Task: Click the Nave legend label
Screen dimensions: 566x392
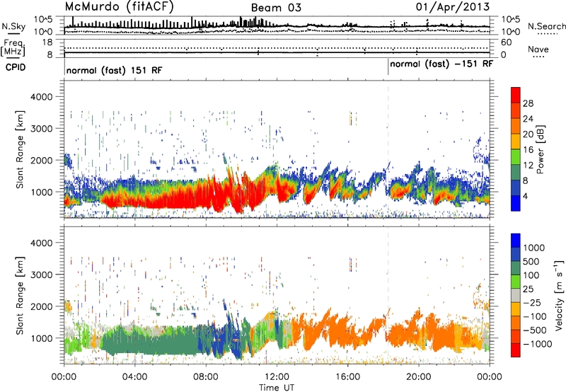Action: [x=538, y=50]
